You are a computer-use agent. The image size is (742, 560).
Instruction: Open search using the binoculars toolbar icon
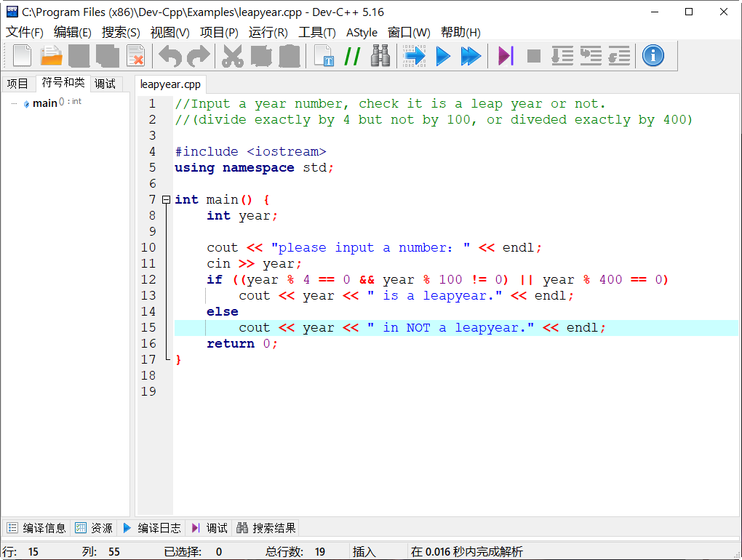[x=380, y=55]
